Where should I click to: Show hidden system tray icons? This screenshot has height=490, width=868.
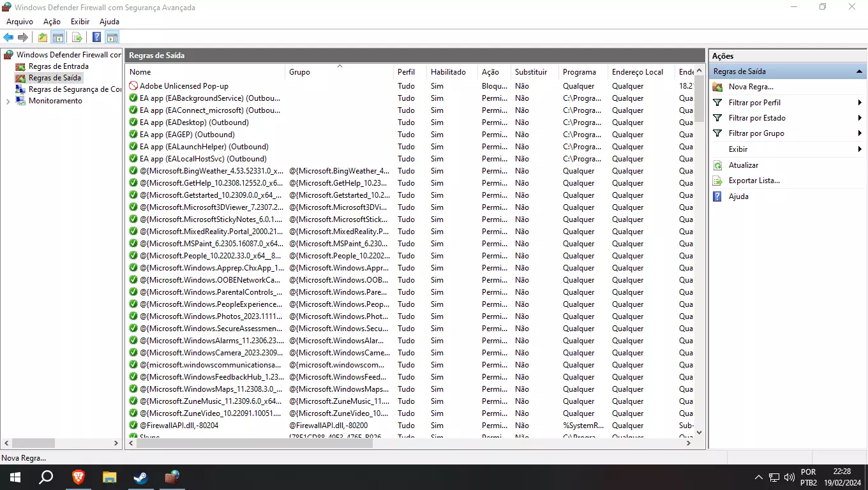[759, 477]
